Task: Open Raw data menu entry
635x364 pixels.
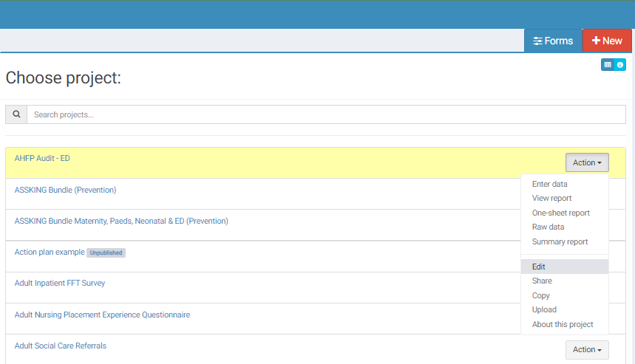Action: [548, 227]
